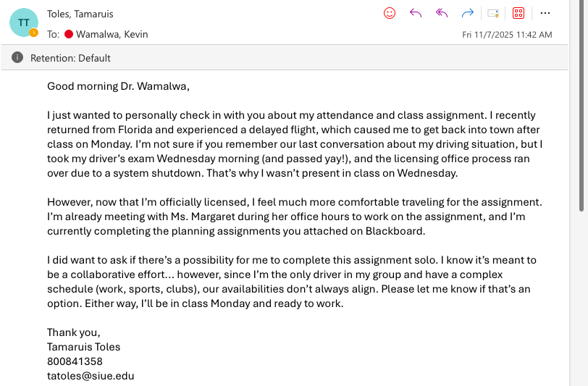Click the emoji reaction smiley icon
Screen dimensions: 588x386
(390, 13)
